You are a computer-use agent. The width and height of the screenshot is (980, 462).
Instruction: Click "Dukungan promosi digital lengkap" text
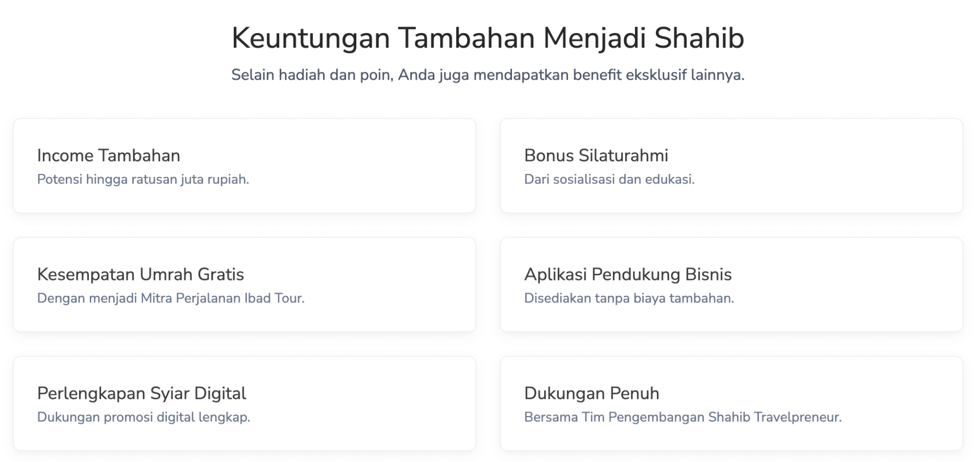143,417
